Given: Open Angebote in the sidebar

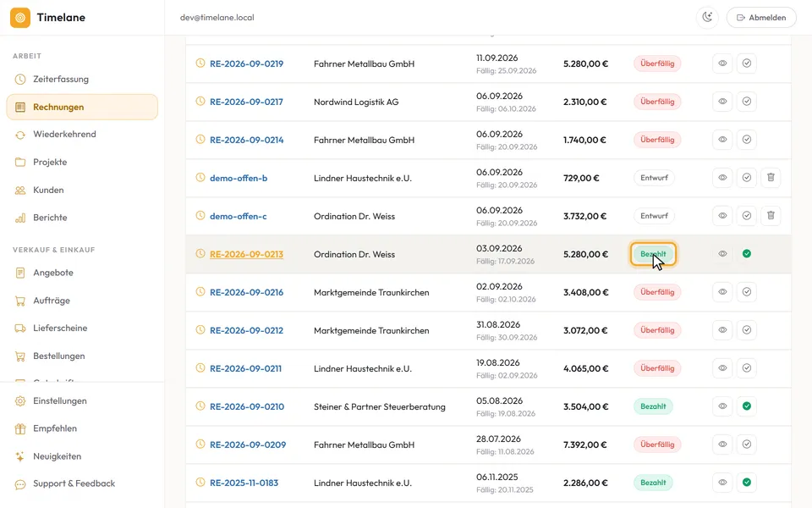Looking at the screenshot, I should pos(82,273).
